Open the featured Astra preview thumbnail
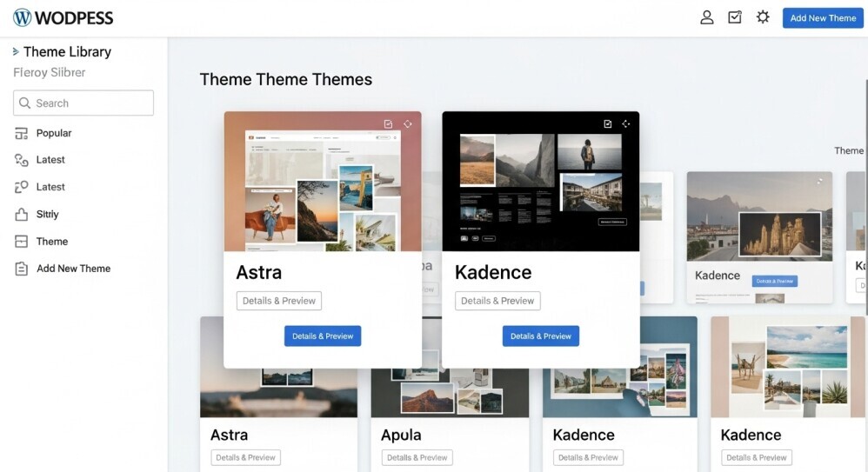This screenshot has height=472, width=868. click(323, 182)
